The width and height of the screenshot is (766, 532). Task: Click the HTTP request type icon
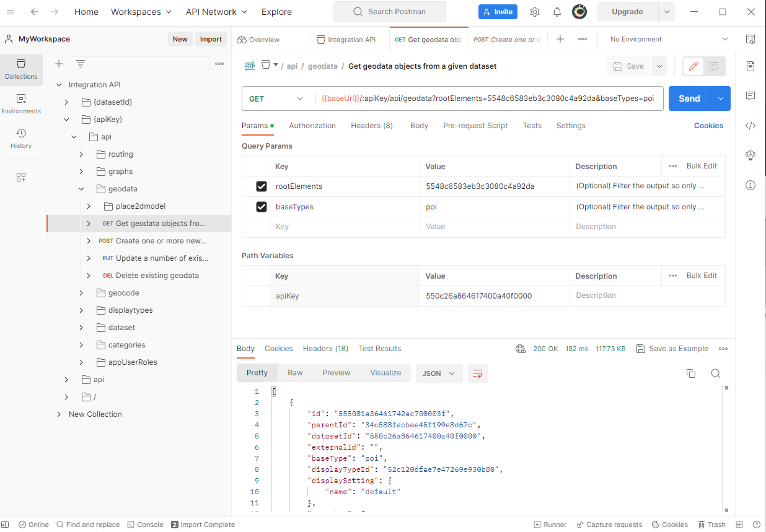point(250,66)
